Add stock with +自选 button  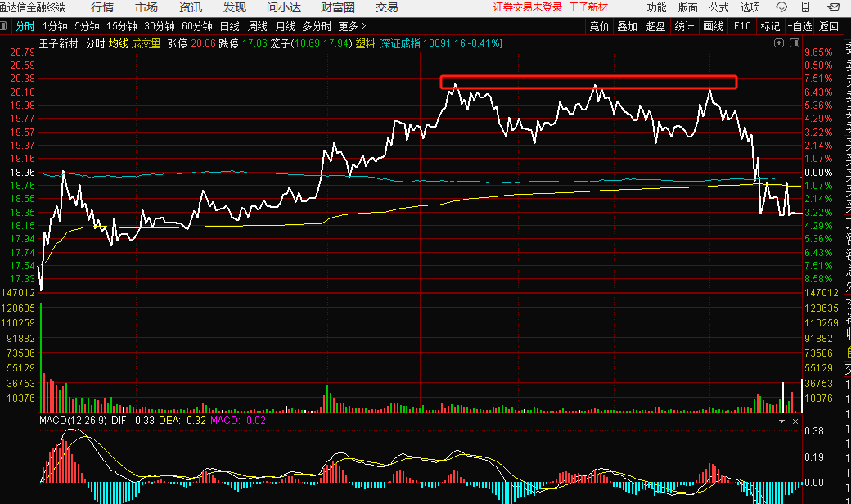tap(799, 26)
